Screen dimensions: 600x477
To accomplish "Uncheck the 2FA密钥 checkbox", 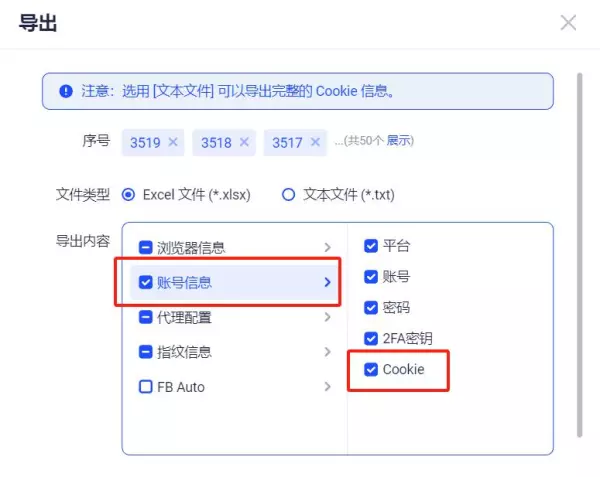I will click(x=371, y=339).
